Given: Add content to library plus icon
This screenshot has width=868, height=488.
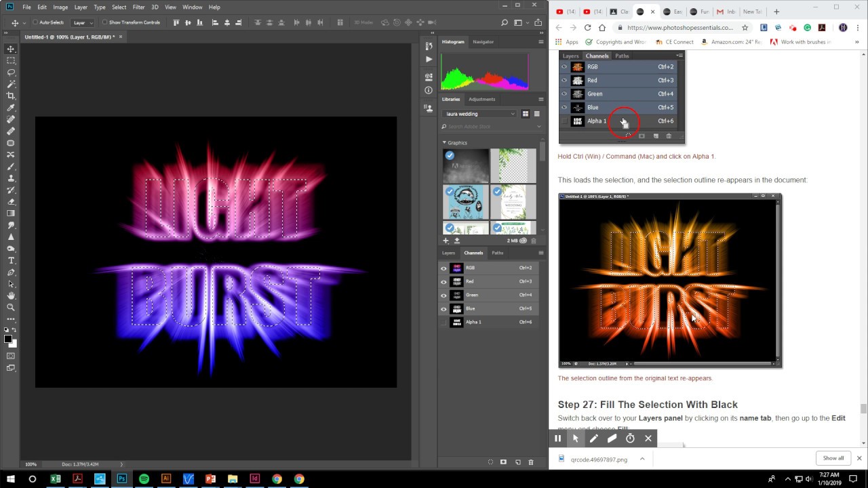Looking at the screenshot, I should (446, 241).
